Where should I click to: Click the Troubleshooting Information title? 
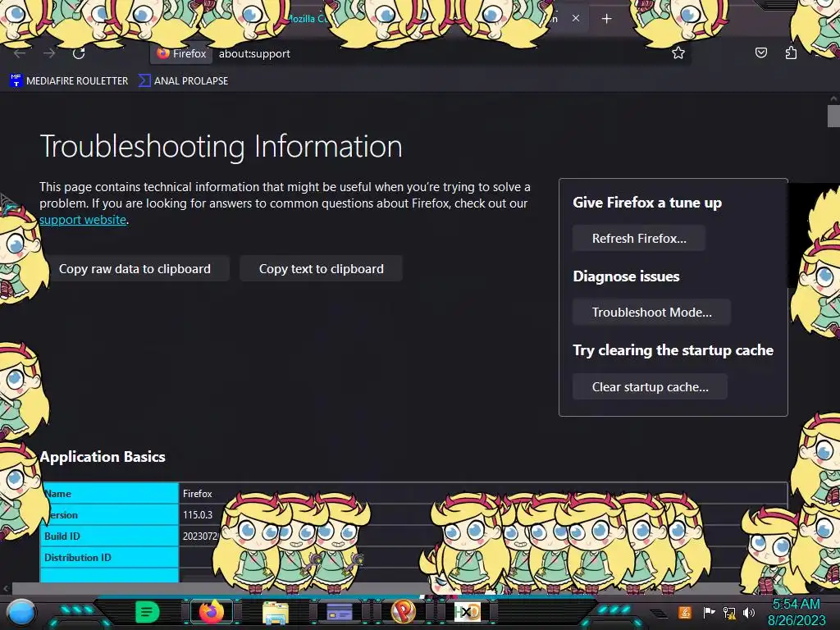[x=221, y=146]
